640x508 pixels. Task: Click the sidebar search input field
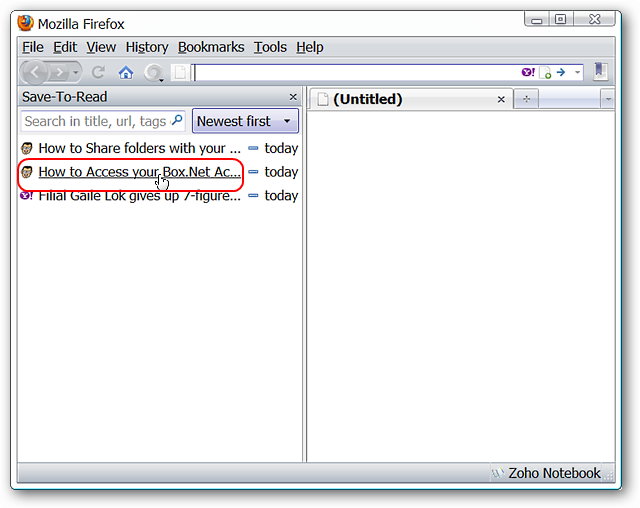(x=96, y=121)
